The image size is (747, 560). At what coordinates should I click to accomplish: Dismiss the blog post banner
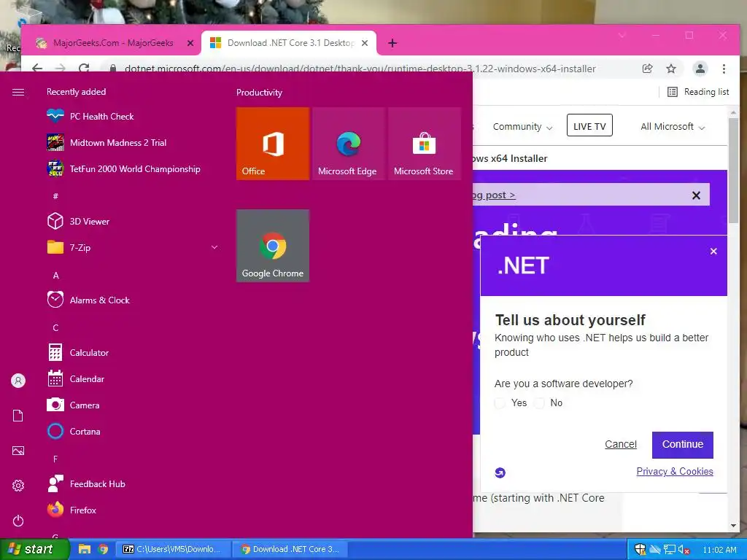[x=696, y=195]
